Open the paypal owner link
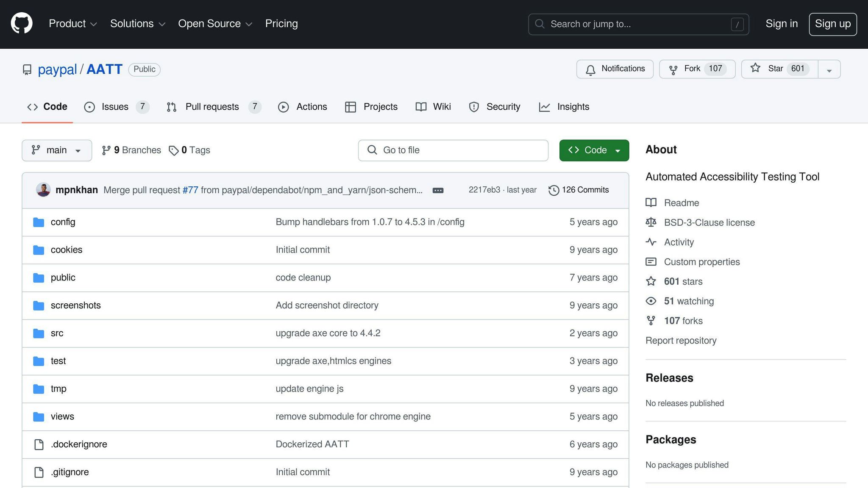Screen dimensions: 868x488 coord(57,69)
